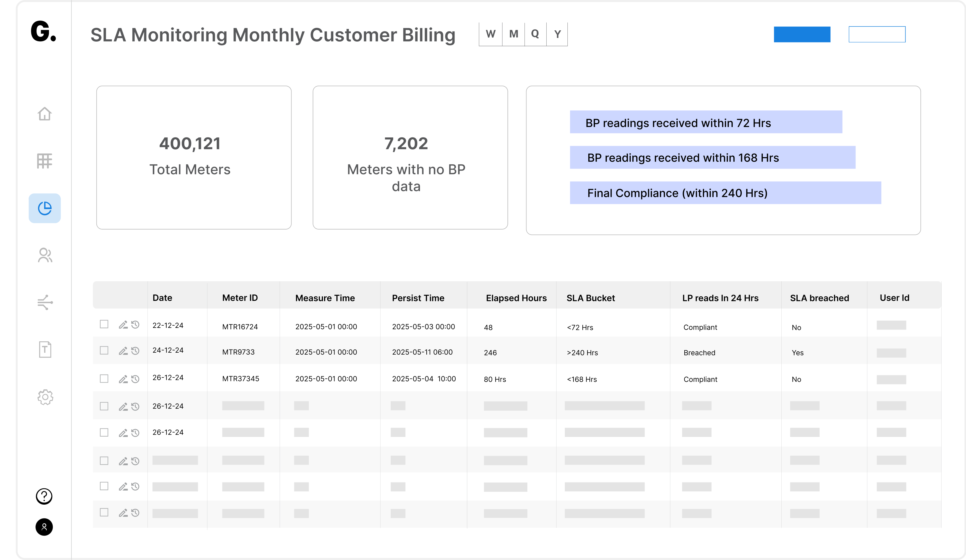966x560 pixels.
Task: Click the help question mark icon
Action: click(x=44, y=496)
